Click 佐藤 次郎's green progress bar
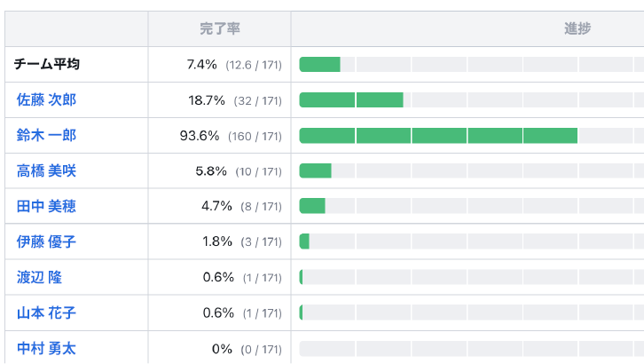644x364 pixels. click(351, 100)
